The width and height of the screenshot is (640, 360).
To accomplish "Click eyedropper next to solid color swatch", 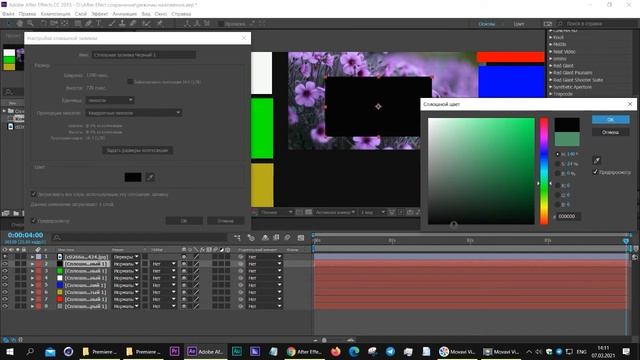I will point(150,177).
